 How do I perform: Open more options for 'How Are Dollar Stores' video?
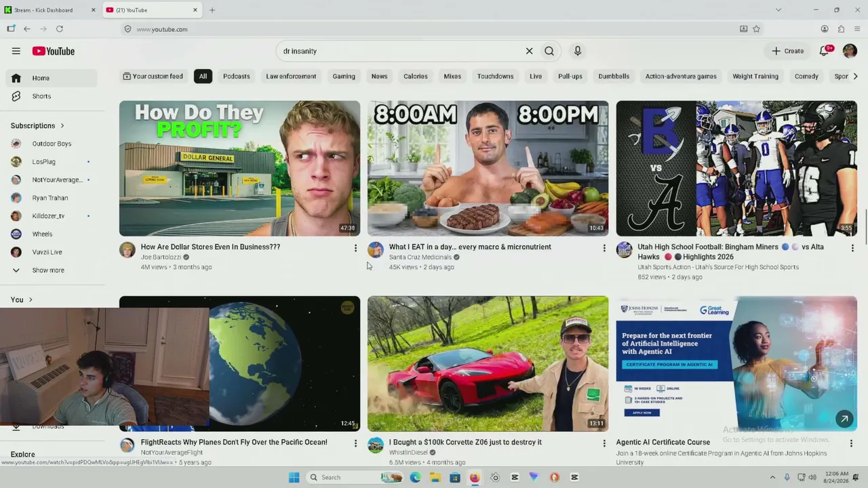point(355,248)
